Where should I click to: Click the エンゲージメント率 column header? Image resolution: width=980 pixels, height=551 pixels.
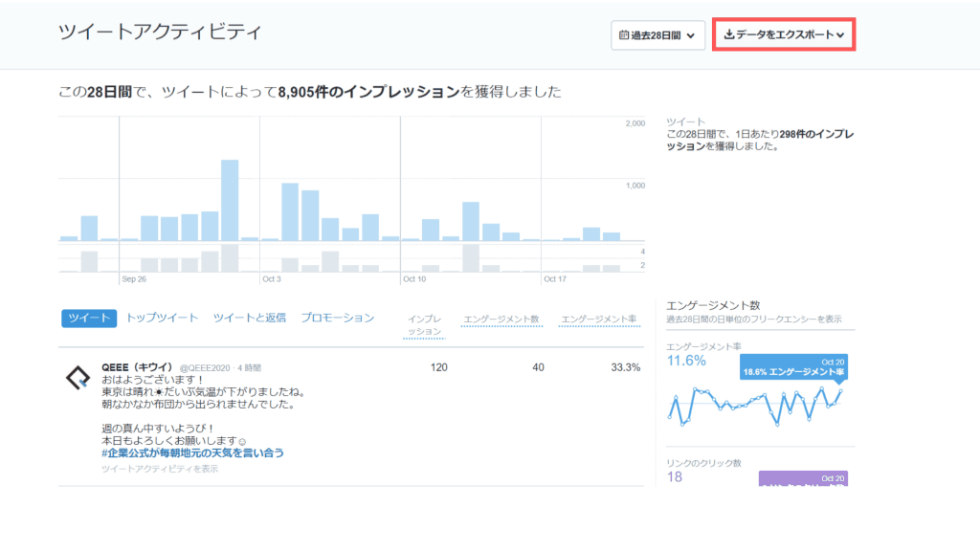coord(599,320)
